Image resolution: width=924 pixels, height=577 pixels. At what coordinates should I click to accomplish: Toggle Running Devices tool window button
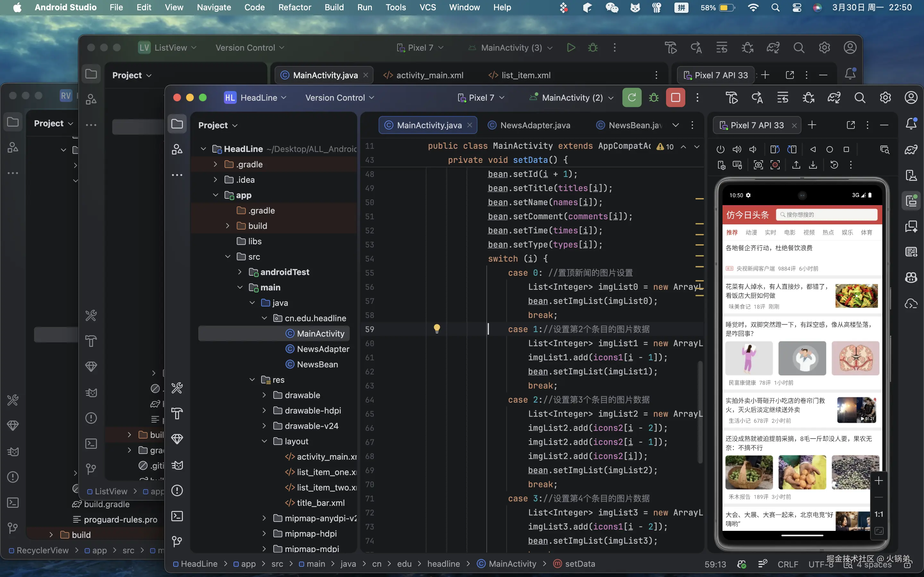tap(911, 201)
